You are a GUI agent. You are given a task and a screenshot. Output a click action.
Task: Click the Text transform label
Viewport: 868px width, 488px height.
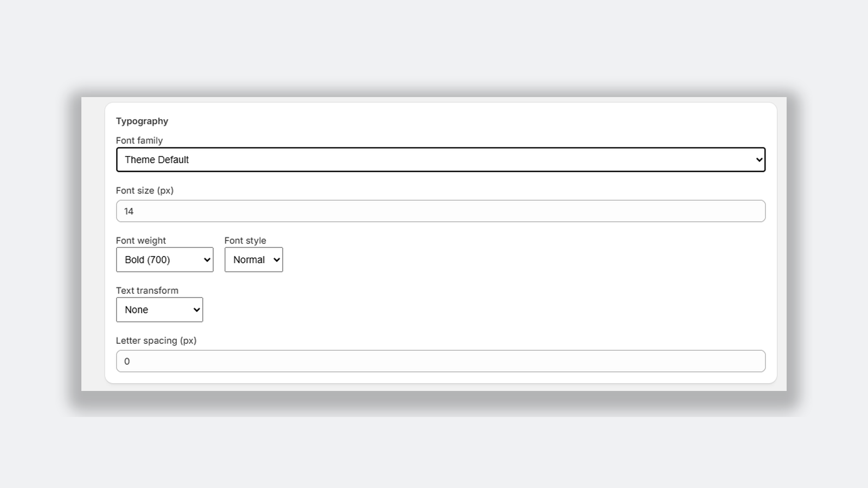[147, 290]
